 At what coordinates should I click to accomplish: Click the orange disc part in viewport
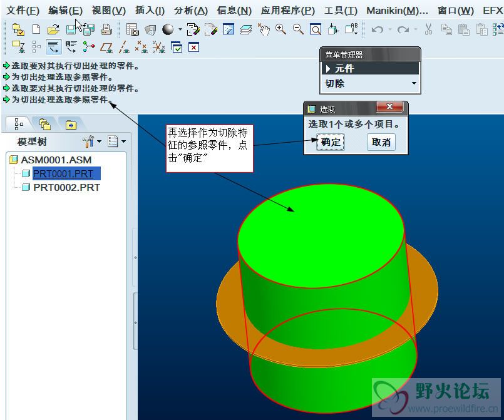[x=424, y=289]
